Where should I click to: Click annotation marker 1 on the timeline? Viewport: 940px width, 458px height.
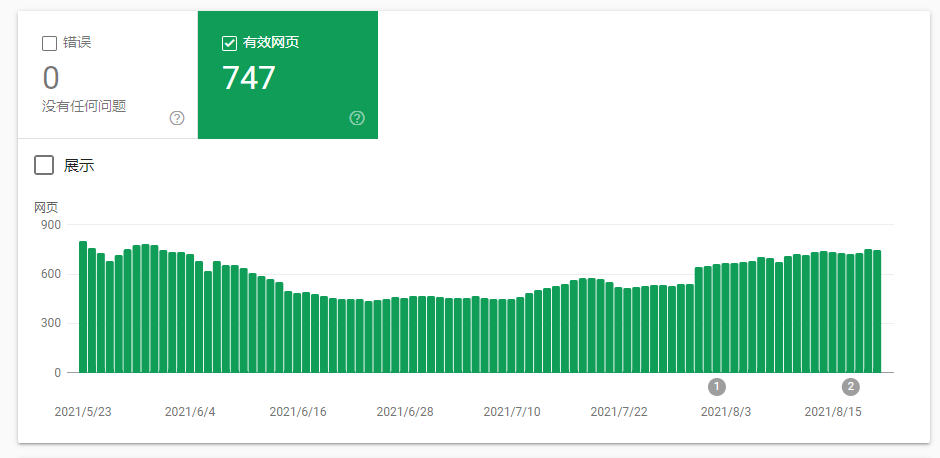tap(716, 387)
